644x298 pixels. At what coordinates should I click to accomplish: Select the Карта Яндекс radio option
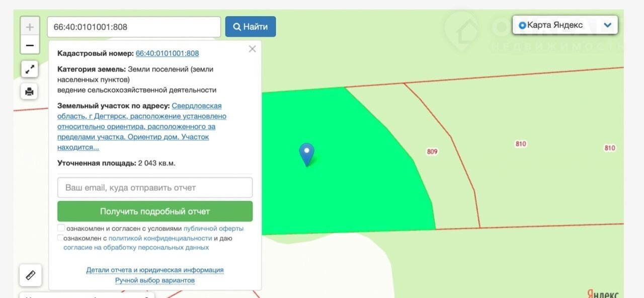(522, 25)
